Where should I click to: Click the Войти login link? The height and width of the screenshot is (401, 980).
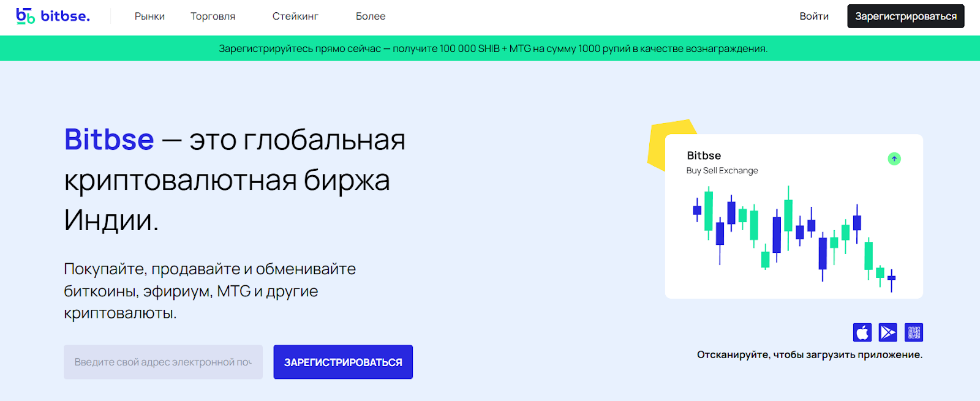(814, 17)
